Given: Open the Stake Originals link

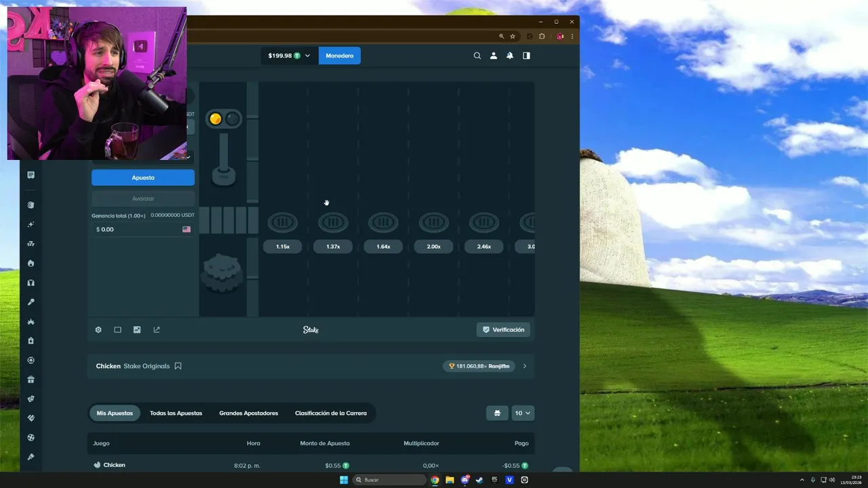Looking at the screenshot, I should click(x=146, y=366).
